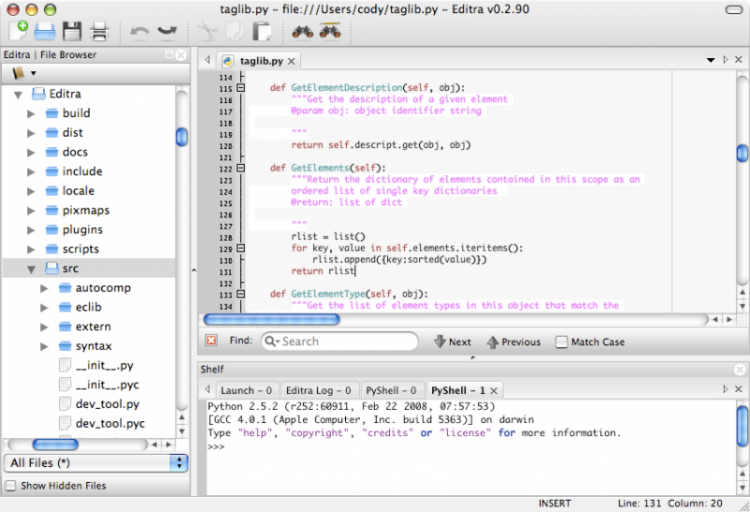
Task: Enable the Match Case checkbox
Action: (561, 342)
